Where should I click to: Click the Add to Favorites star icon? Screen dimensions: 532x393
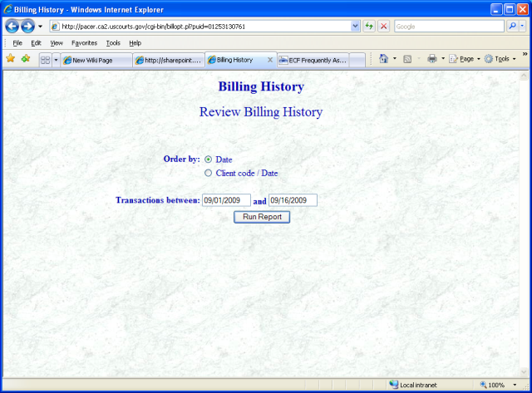click(26, 59)
